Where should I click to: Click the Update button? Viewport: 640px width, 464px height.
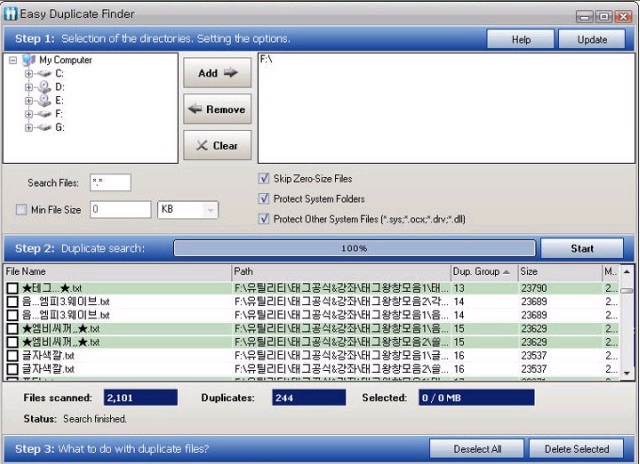(x=592, y=40)
